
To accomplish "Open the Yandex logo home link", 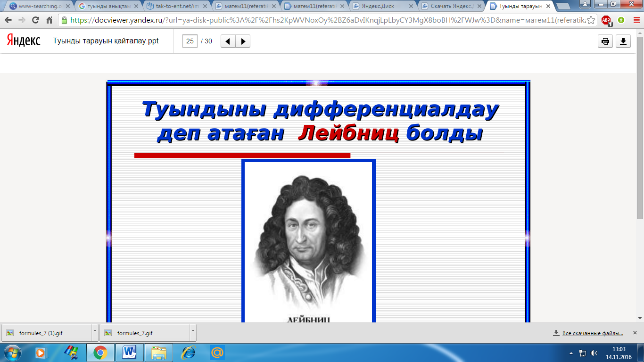I will 24,41.
